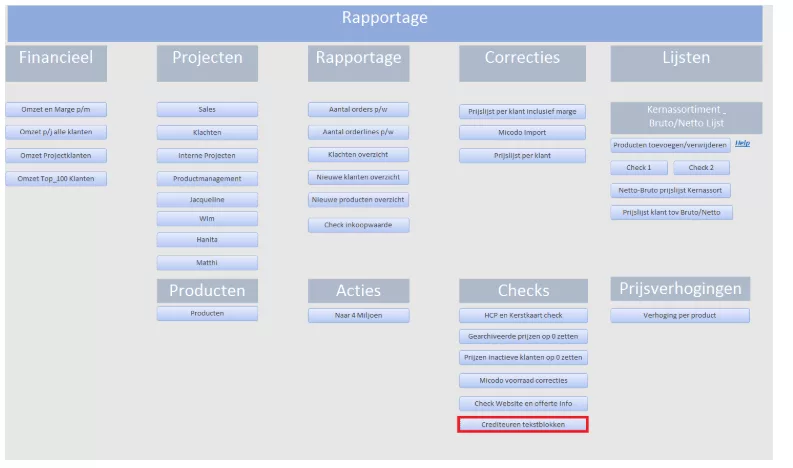This screenshot has width=793, height=468.
Task: Open Verhoging per product
Action: pyautogui.click(x=680, y=316)
